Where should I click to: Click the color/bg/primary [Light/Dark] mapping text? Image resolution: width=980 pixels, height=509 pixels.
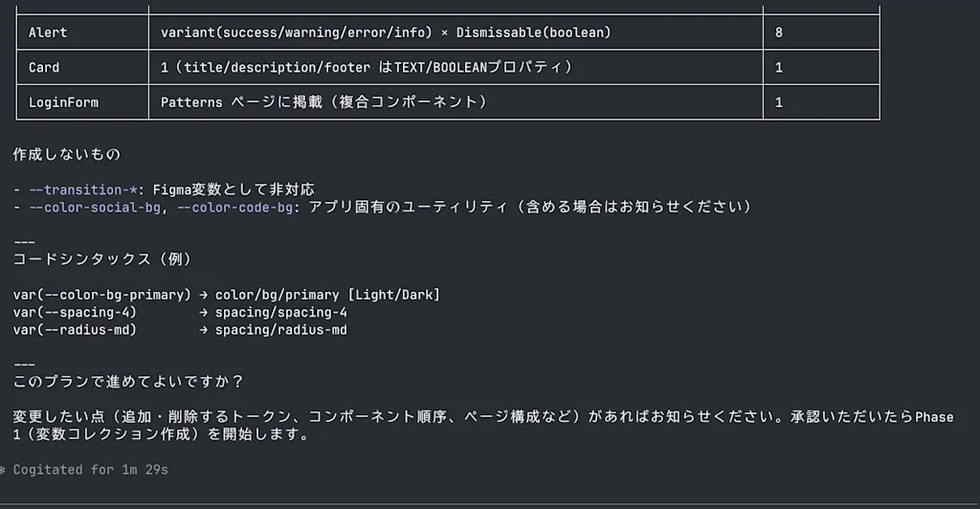[327, 295]
